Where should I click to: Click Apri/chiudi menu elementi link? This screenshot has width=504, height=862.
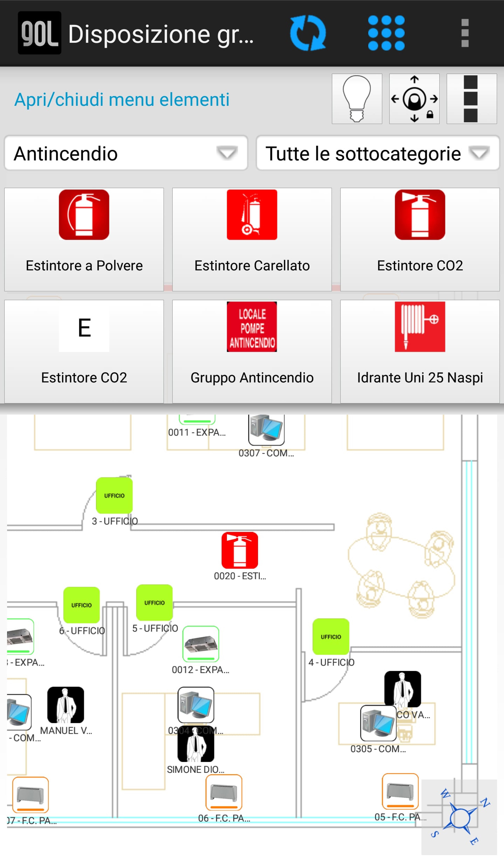(122, 100)
